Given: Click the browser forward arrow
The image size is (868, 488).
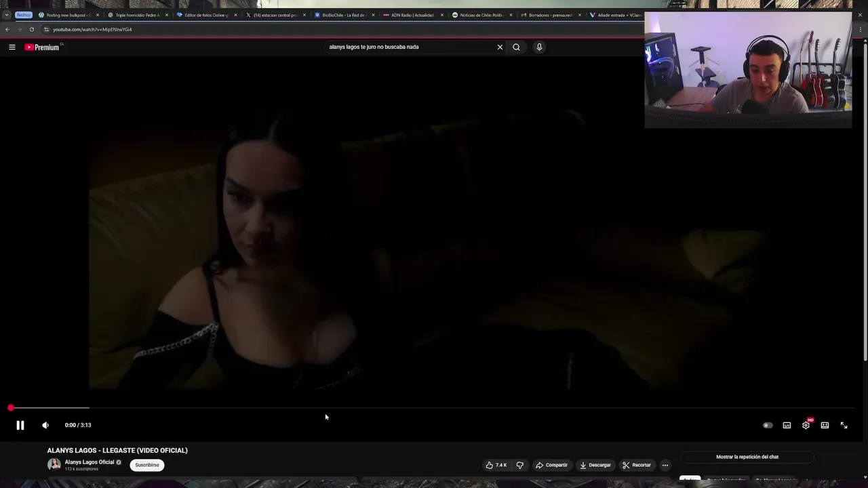Looking at the screenshot, I should 20,29.
